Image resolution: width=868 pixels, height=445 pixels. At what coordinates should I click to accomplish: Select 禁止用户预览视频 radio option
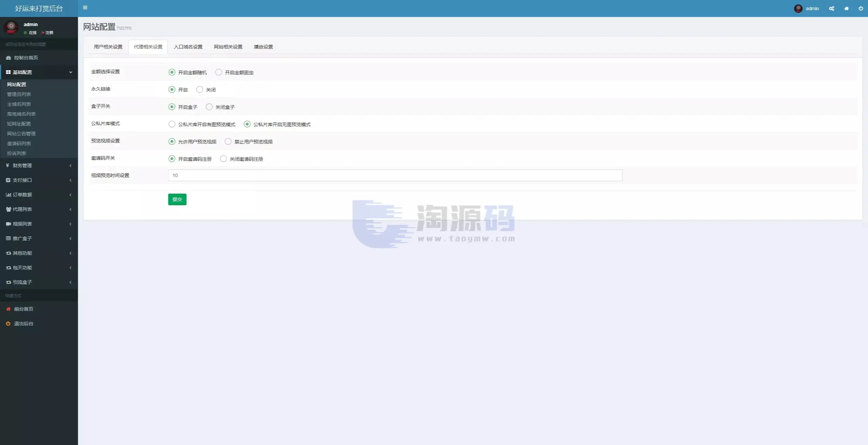click(228, 141)
